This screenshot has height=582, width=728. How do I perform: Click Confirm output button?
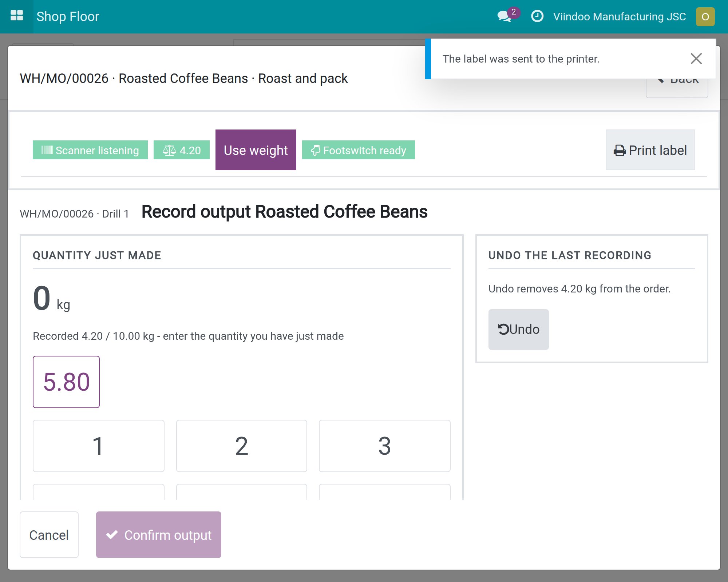[159, 535]
